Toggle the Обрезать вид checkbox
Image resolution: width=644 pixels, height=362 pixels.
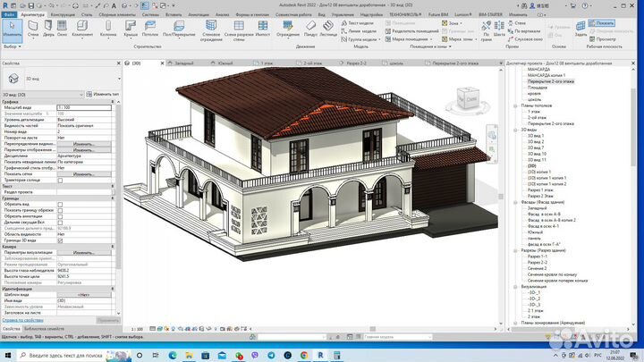(60, 205)
